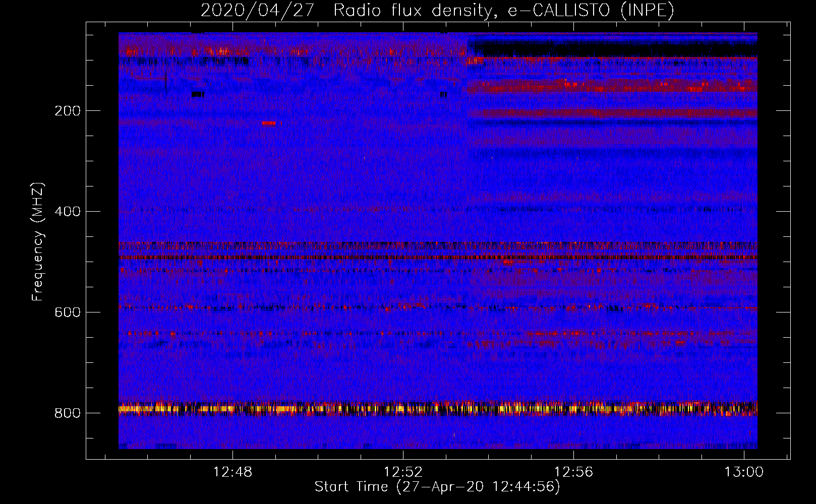Click the 12:48 time tick label
The image size is (816, 504).
point(232,472)
